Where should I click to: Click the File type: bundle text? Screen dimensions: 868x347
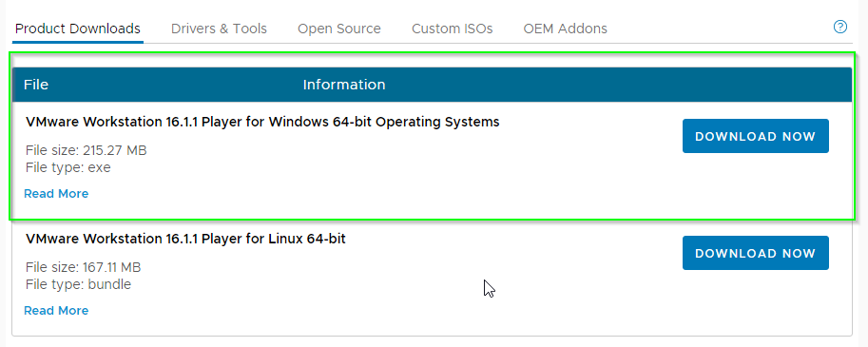point(78,285)
